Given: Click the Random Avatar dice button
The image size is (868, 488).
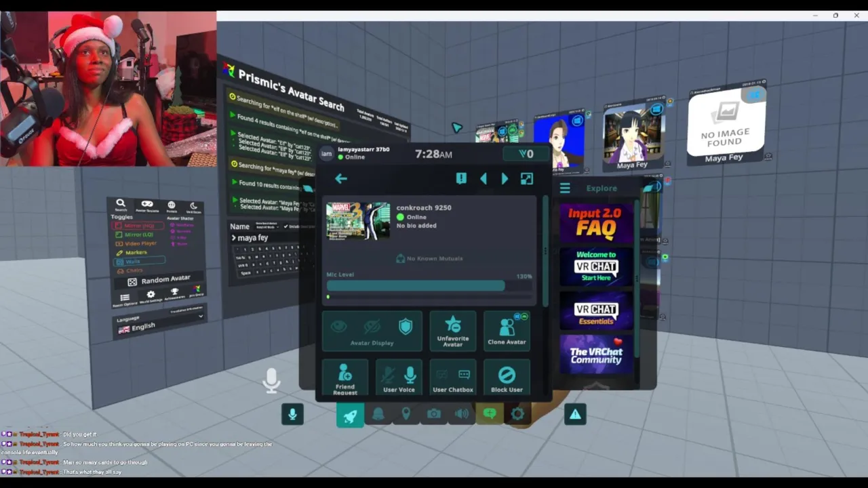Looking at the screenshot, I should (159, 280).
